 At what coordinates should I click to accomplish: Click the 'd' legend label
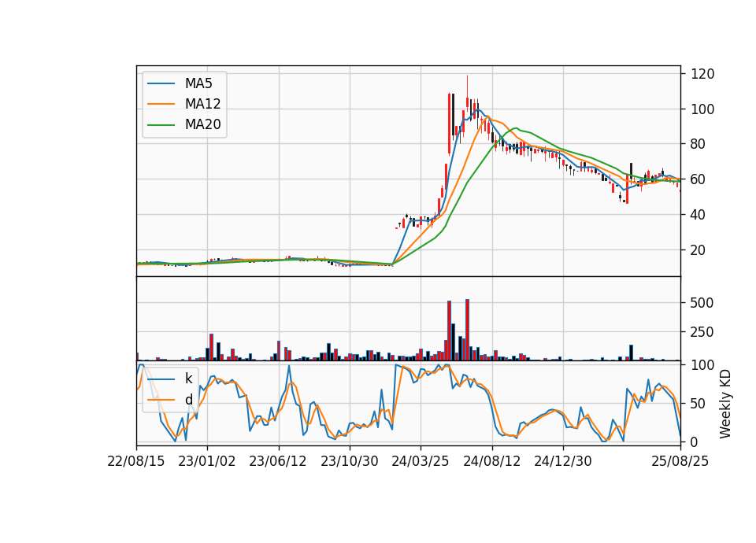188,400
